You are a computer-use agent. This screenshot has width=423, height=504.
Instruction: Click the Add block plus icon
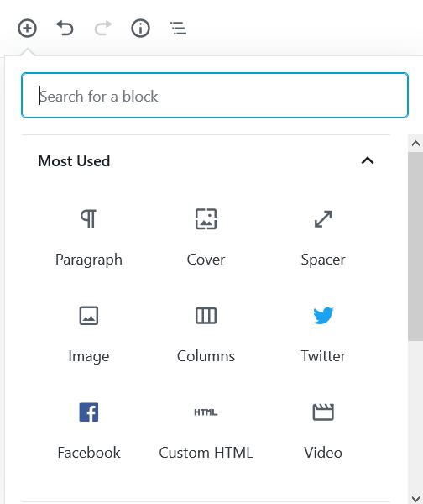click(x=27, y=29)
